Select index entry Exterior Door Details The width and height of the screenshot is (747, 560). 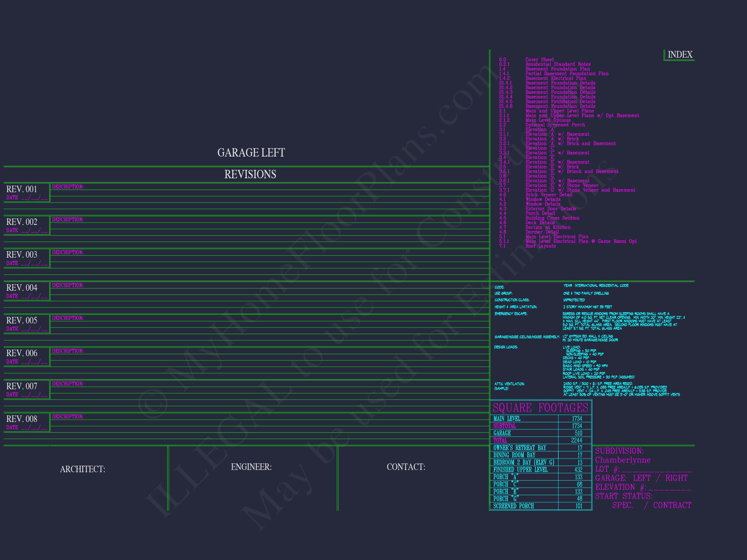(x=551, y=209)
